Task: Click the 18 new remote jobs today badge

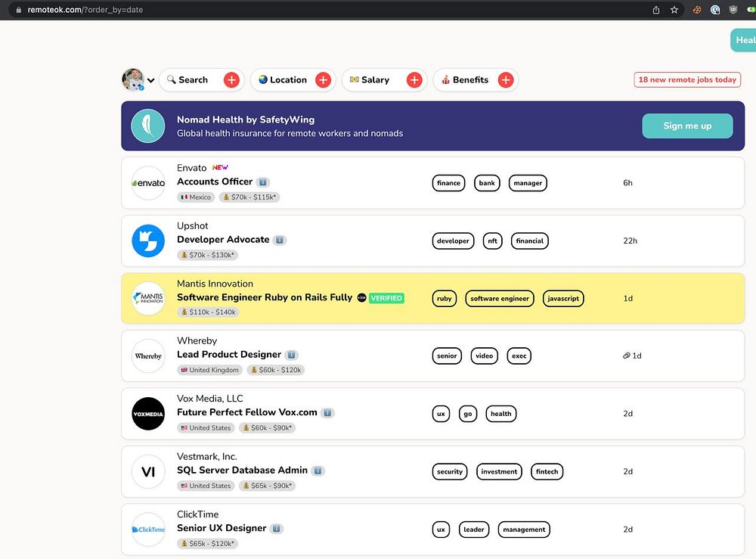Action: coord(687,79)
